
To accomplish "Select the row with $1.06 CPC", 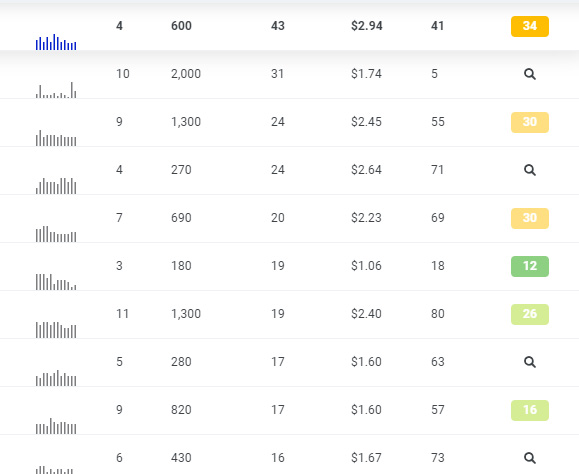I will point(290,267).
